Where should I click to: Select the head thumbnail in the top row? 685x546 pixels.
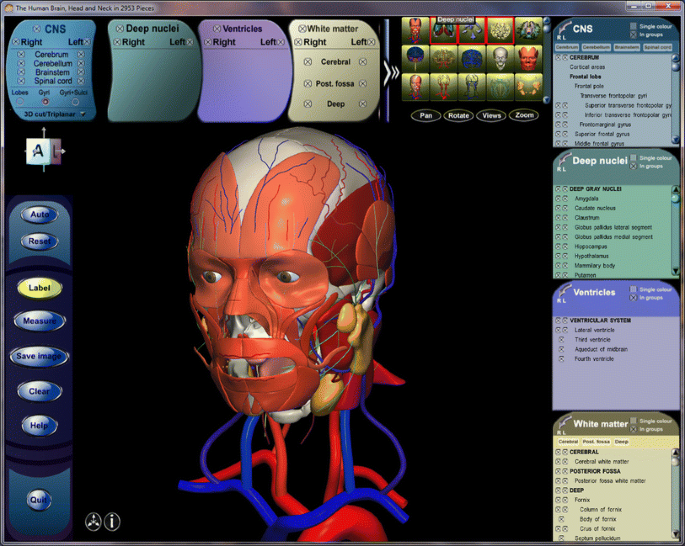(415, 31)
